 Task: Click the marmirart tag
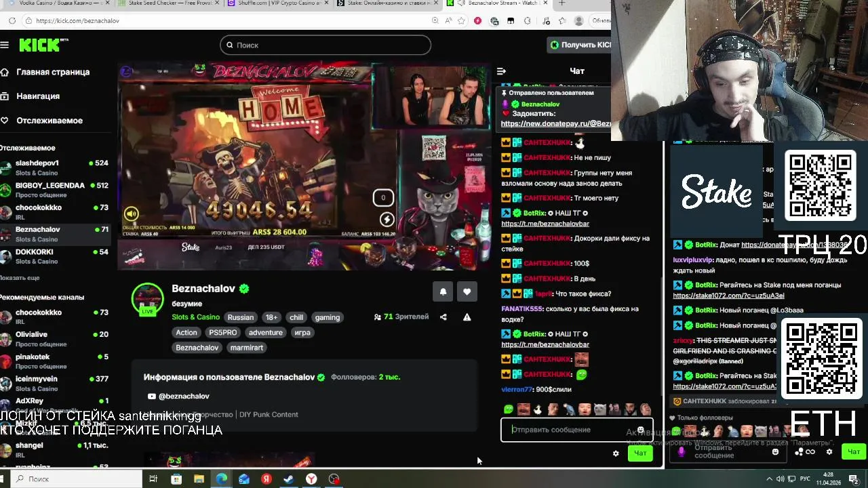tap(247, 348)
